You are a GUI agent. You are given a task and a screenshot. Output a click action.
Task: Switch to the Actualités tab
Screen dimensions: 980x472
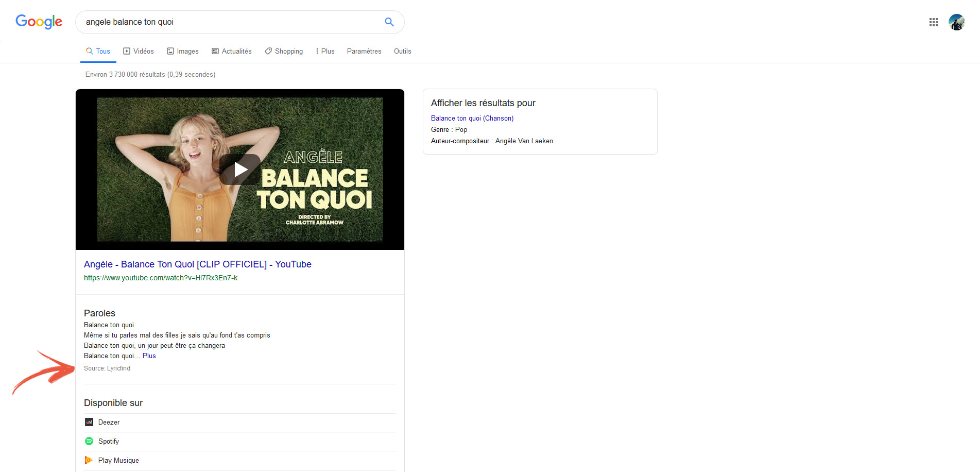pos(232,51)
